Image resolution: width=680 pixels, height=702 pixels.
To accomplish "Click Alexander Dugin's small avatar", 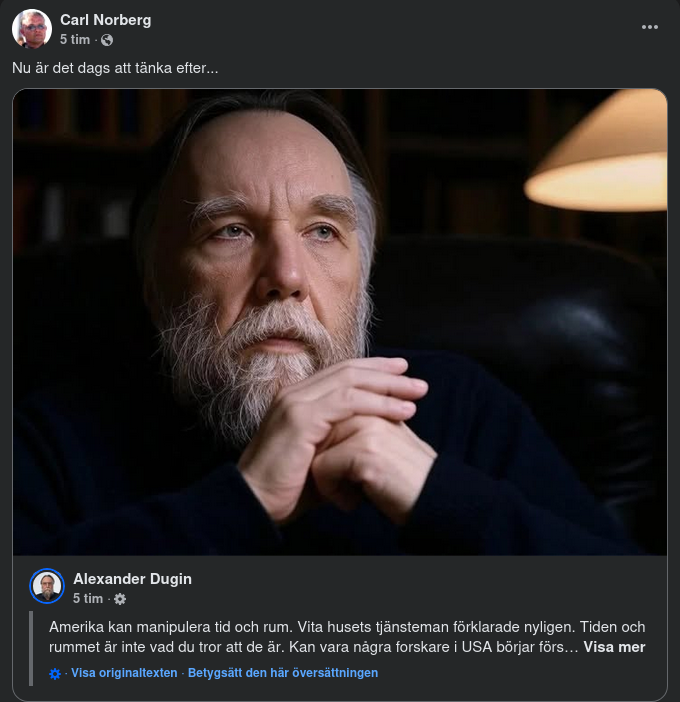I will pyautogui.click(x=47, y=586).
